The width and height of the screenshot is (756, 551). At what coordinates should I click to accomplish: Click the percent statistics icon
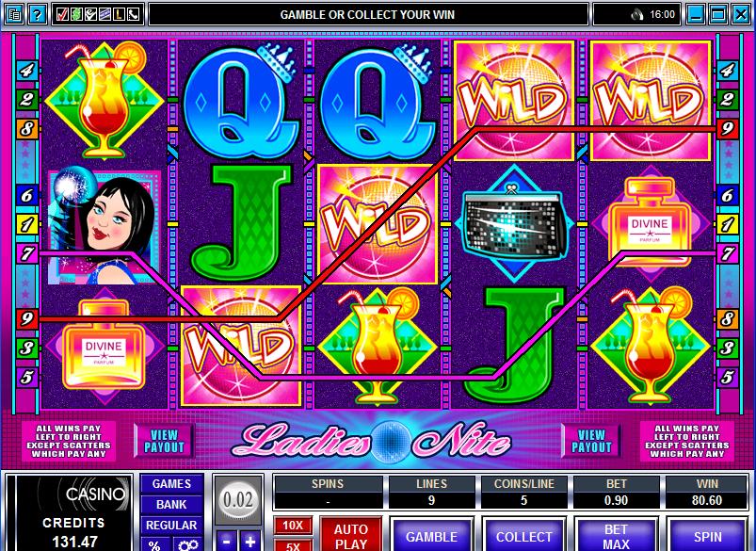155,544
